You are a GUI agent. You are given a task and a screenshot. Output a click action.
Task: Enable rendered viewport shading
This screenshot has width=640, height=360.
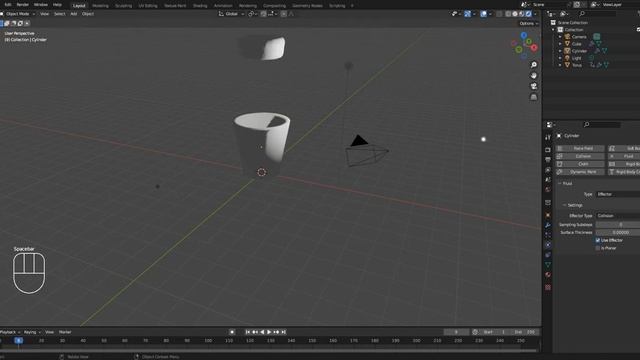529,14
